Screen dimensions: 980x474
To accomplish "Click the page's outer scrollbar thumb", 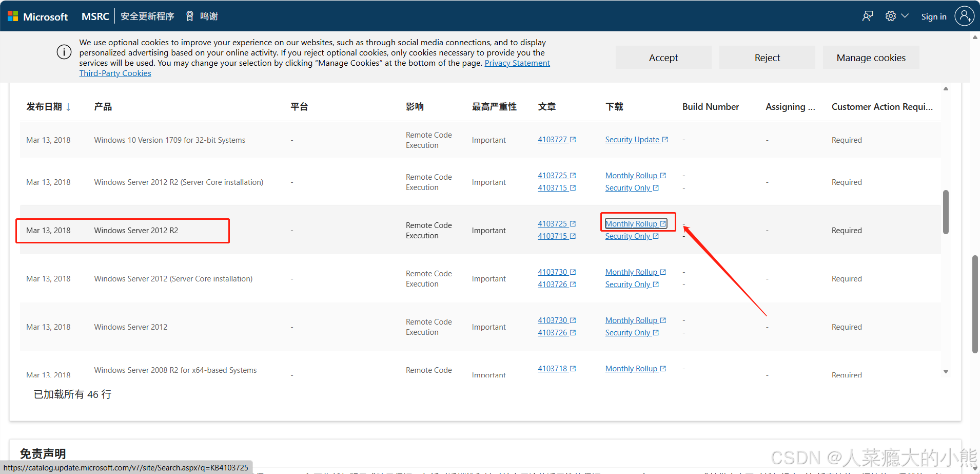I will (x=975, y=304).
